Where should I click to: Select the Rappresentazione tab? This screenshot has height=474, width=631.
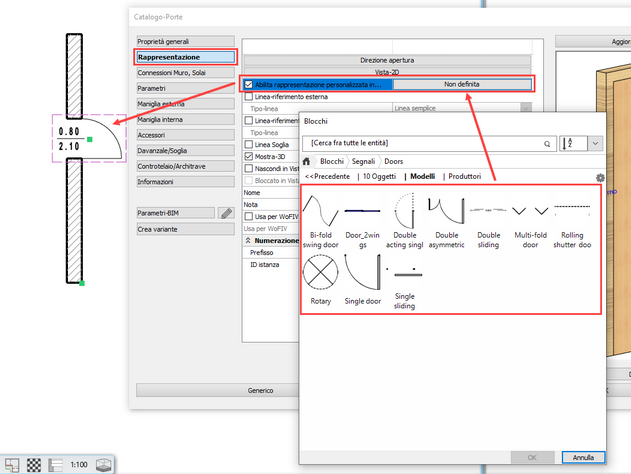(186, 57)
